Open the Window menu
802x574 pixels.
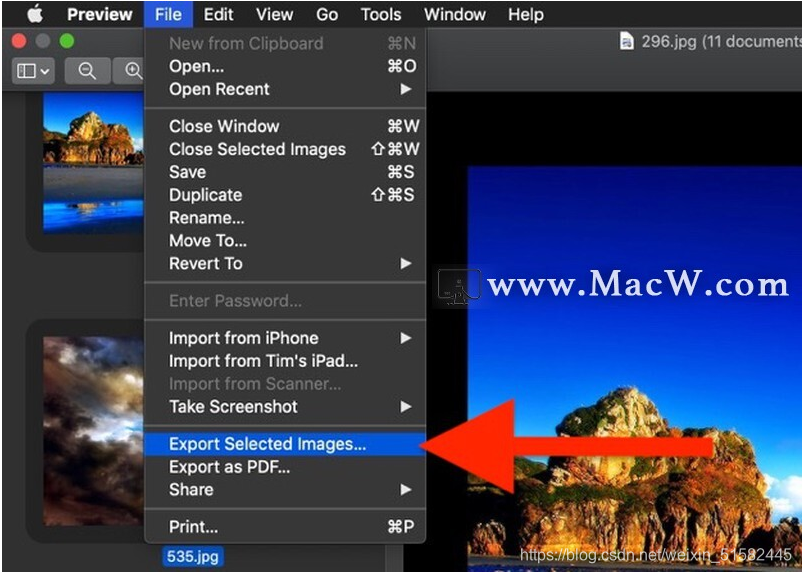455,14
